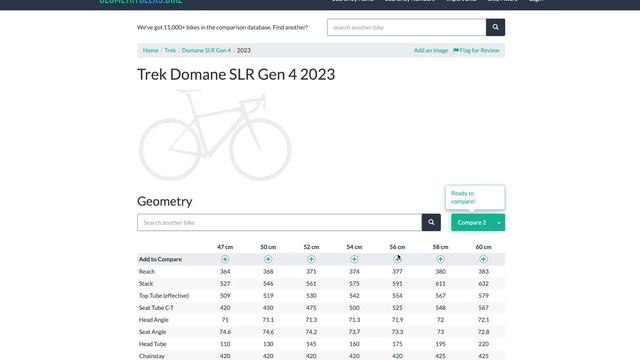This screenshot has width=640, height=360.
Task: Add the 56 cm size to compare
Action: click(397, 259)
